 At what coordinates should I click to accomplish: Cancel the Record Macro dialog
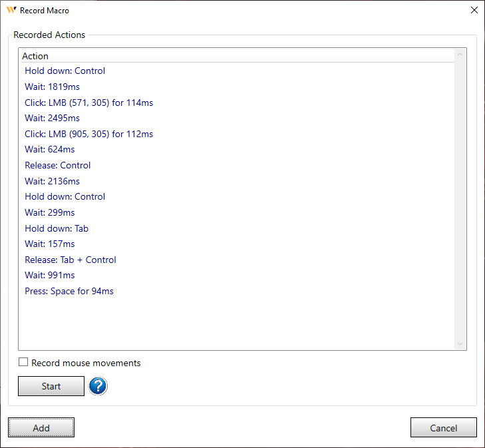443,427
